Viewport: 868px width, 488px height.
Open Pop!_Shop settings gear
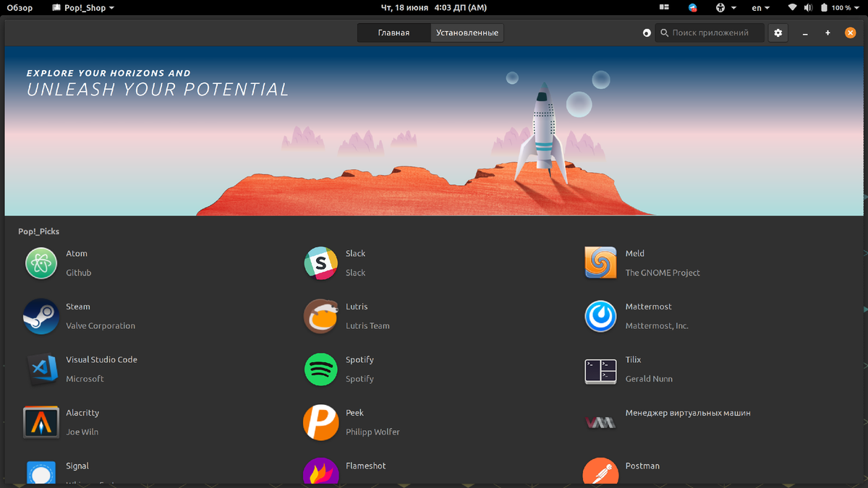778,33
